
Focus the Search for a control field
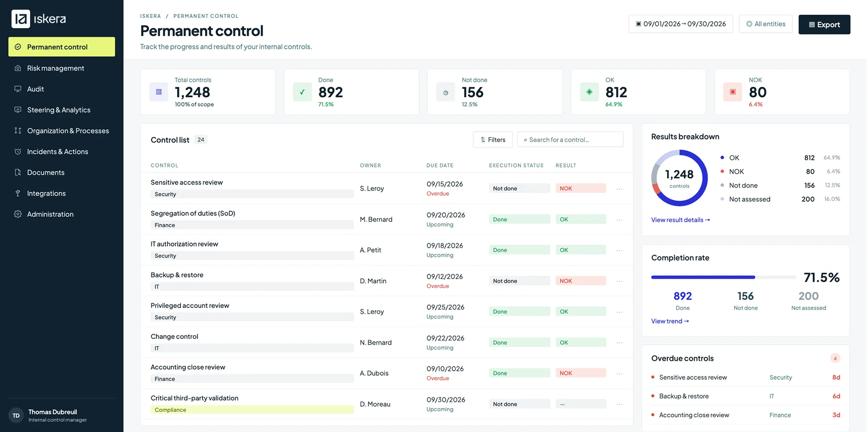pyautogui.click(x=570, y=140)
